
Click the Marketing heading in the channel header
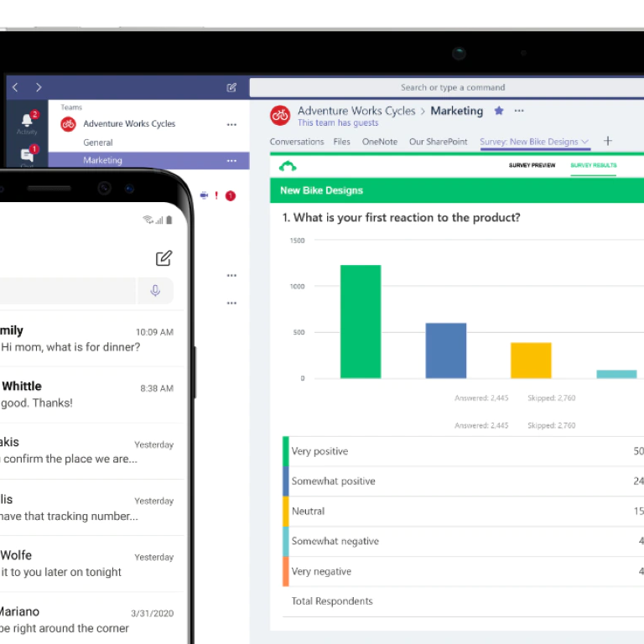457,111
